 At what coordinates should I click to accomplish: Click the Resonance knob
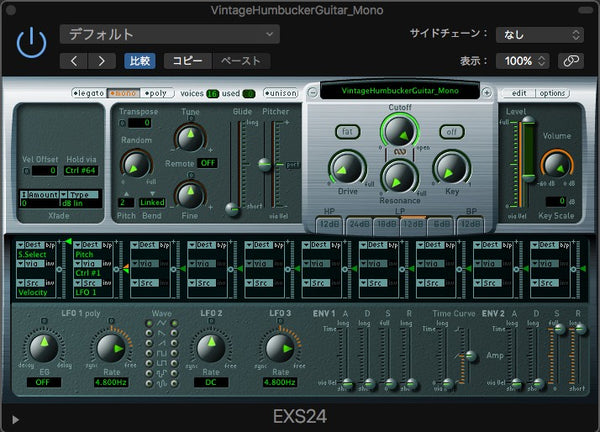(x=399, y=178)
